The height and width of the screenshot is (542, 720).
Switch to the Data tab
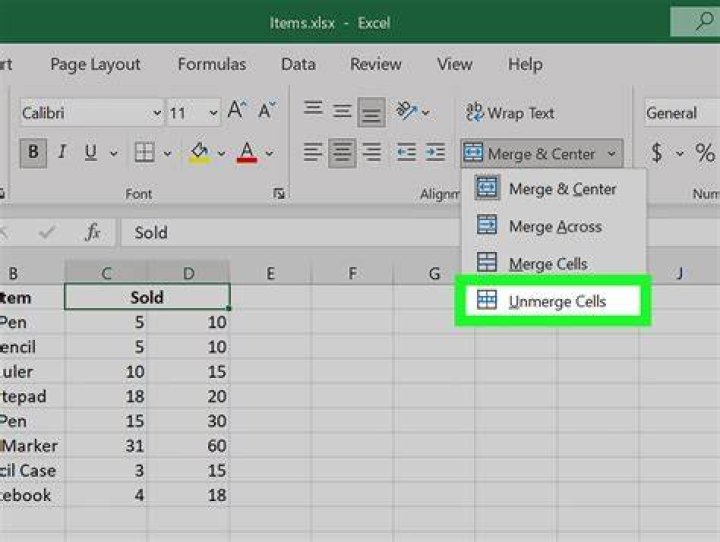coord(298,64)
